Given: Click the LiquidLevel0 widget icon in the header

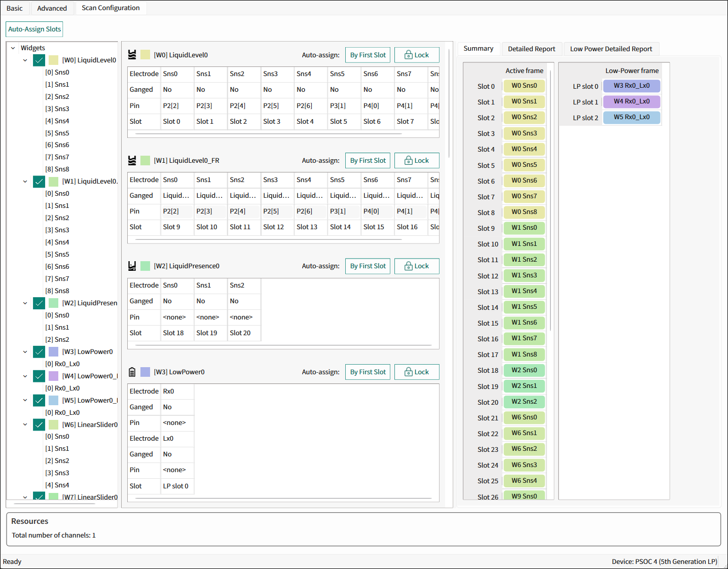Looking at the screenshot, I should (132, 55).
